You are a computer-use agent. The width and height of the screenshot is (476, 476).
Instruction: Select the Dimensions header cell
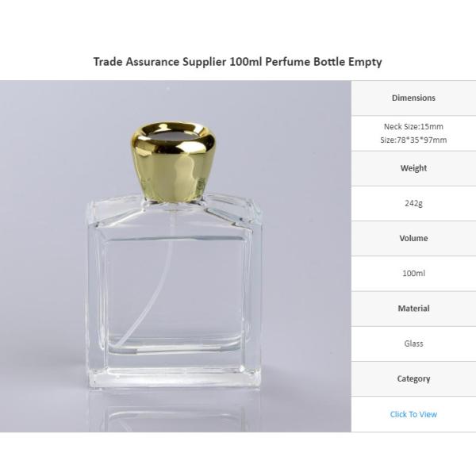413,98
